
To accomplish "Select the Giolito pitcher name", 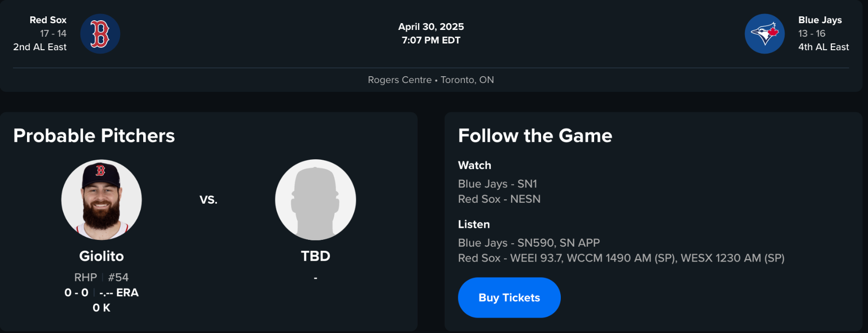I will (101, 256).
